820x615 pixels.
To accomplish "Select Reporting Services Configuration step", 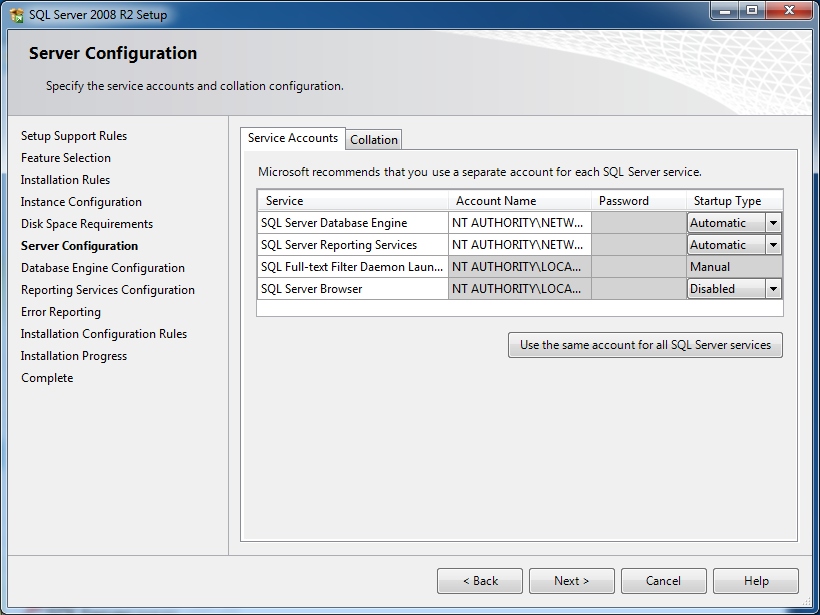I will (x=107, y=289).
